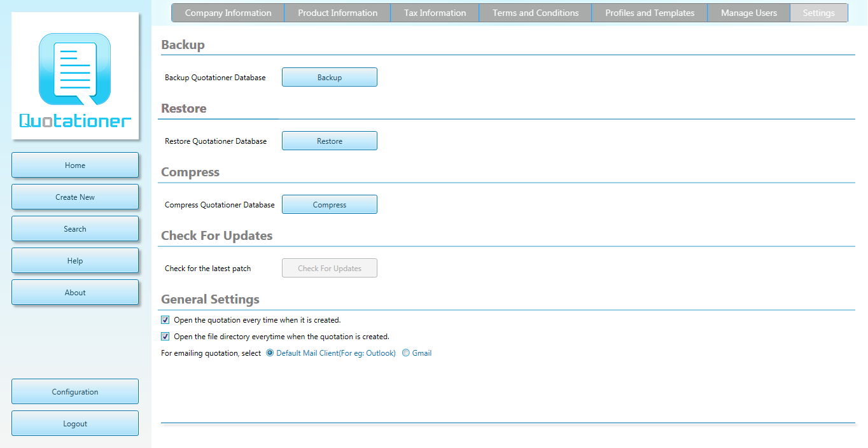Log out using the Logout button
This screenshot has width=868, height=448.
tap(75, 423)
